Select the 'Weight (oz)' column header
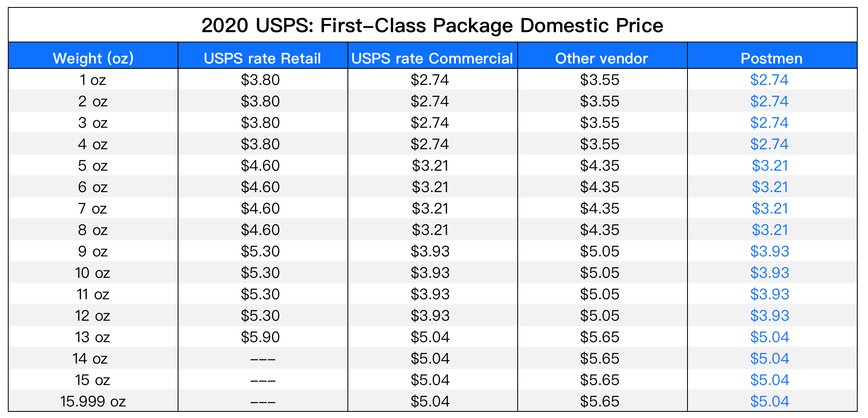This screenshot has height=418, width=868. 93,58
